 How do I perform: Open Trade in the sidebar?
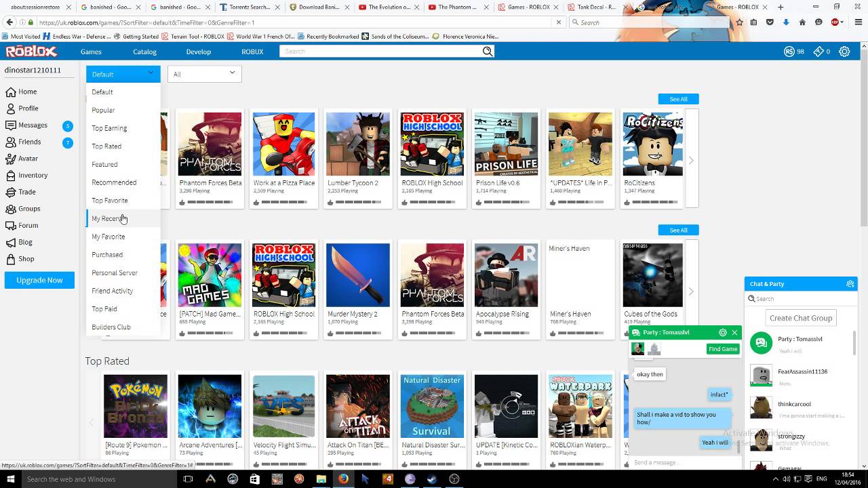pos(20,192)
